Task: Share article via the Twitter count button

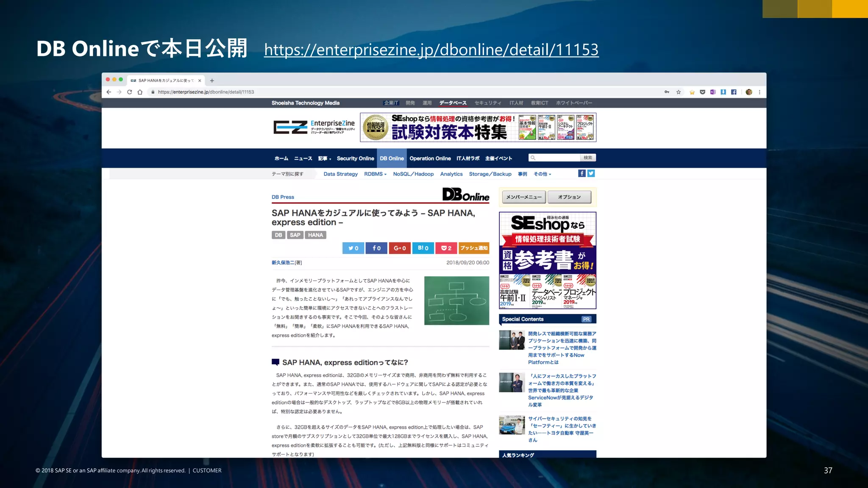Action: click(353, 248)
